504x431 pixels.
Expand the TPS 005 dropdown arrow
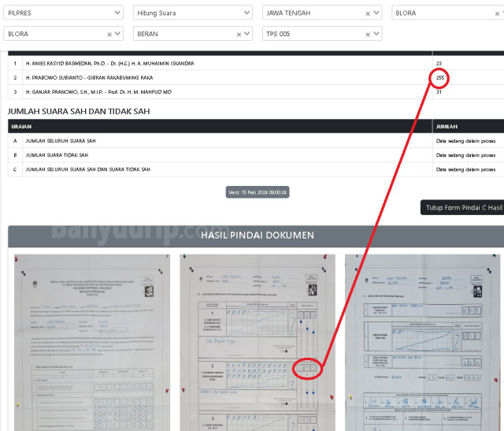click(x=376, y=33)
